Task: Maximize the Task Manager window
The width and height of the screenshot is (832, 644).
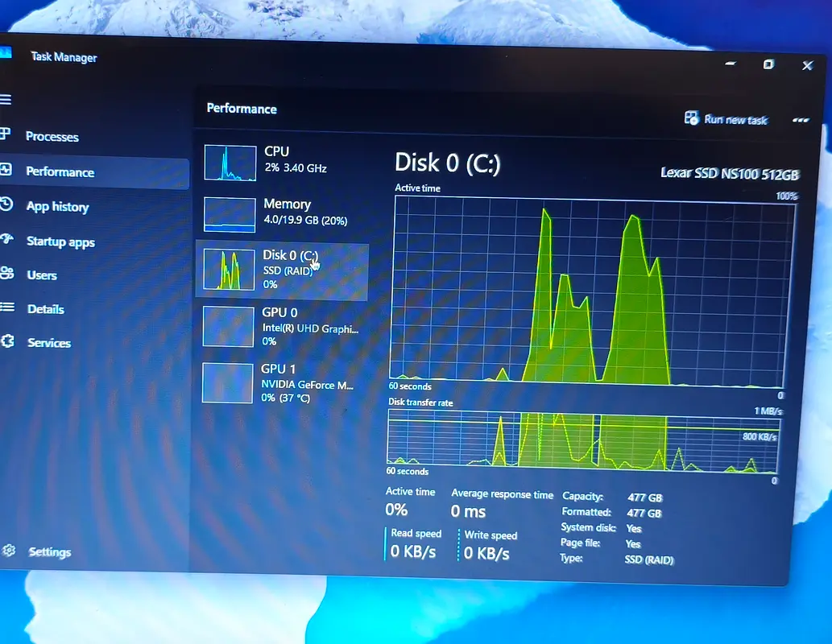Action: 768,64
